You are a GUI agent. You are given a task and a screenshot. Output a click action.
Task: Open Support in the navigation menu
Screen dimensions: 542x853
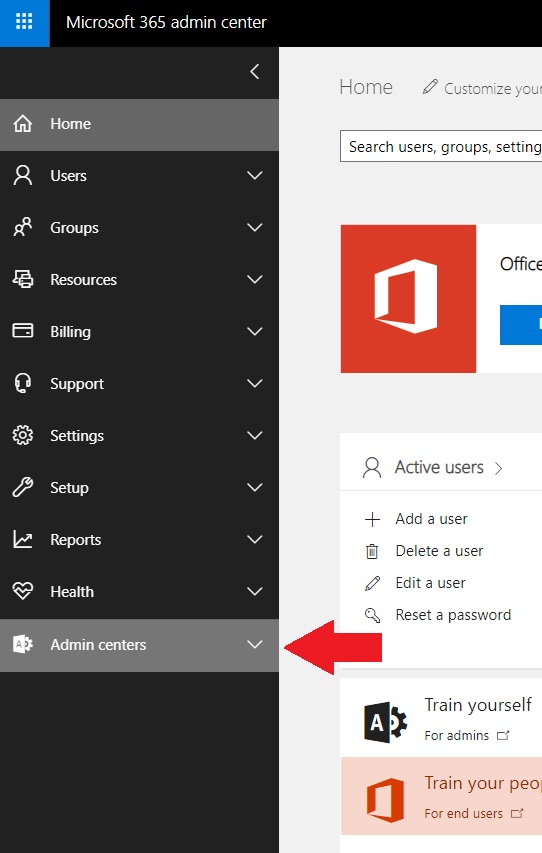139,384
